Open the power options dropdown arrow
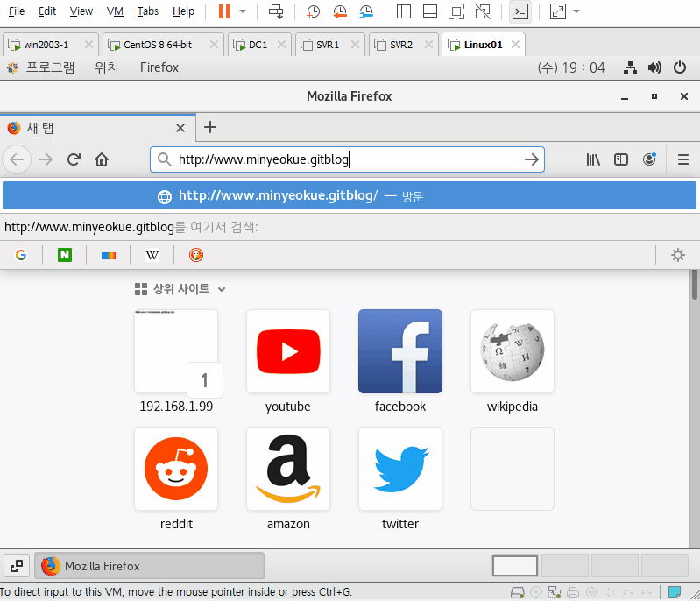 [x=243, y=11]
